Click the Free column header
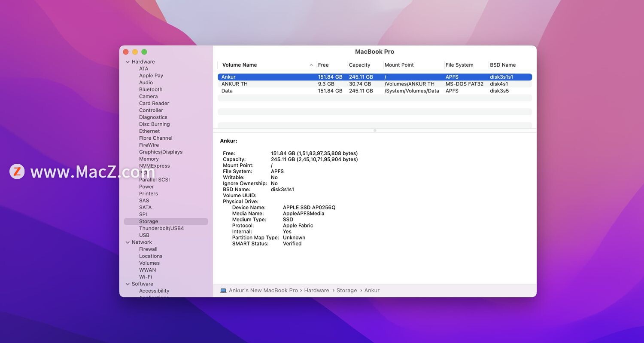Viewport: 644px width, 343px height. (323, 65)
